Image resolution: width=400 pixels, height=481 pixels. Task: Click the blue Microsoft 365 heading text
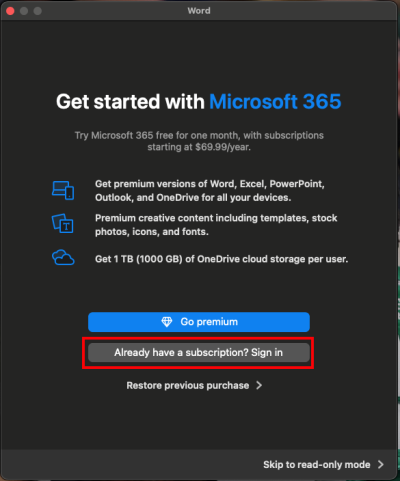tap(275, 102)
